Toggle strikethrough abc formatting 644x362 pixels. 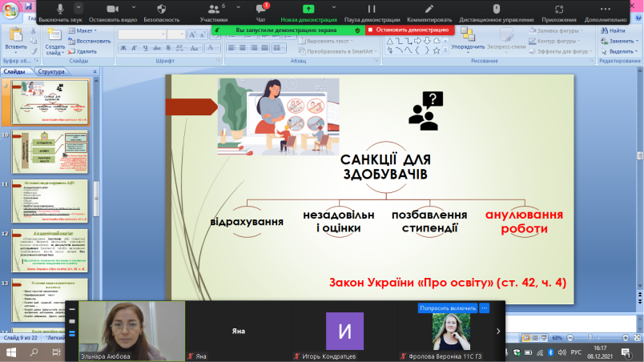(156, 48)
